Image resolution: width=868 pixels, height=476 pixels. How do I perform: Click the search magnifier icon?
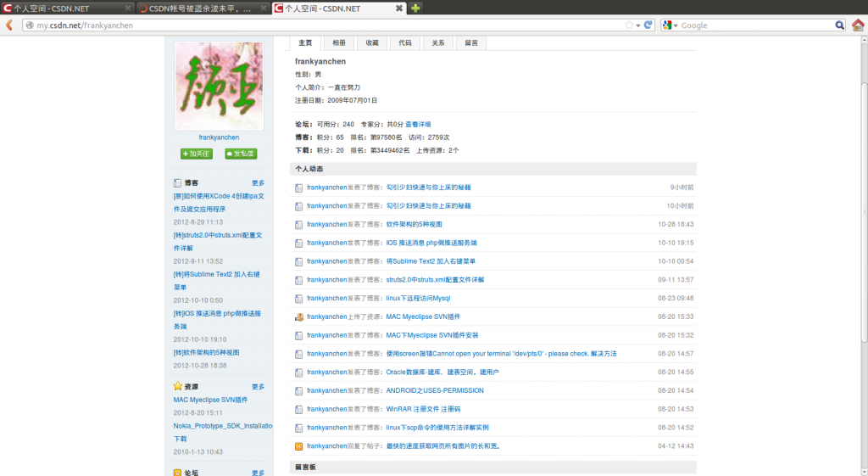pyautogui.click(x=839, y=25)
